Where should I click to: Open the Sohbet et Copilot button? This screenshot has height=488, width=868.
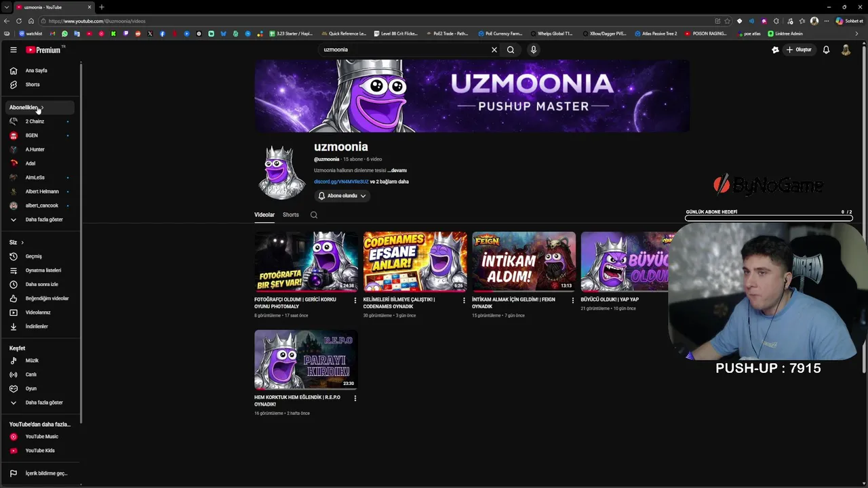[849, 21]
